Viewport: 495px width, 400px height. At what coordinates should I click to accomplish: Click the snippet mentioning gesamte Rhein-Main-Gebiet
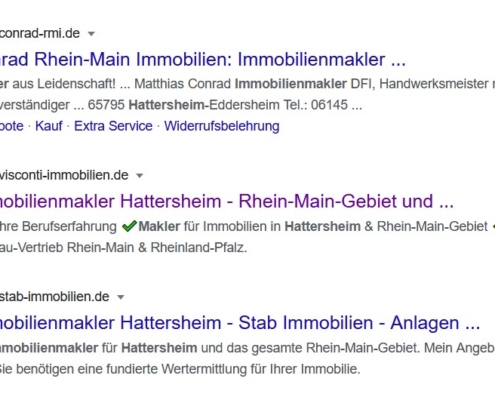coord(247,348)
